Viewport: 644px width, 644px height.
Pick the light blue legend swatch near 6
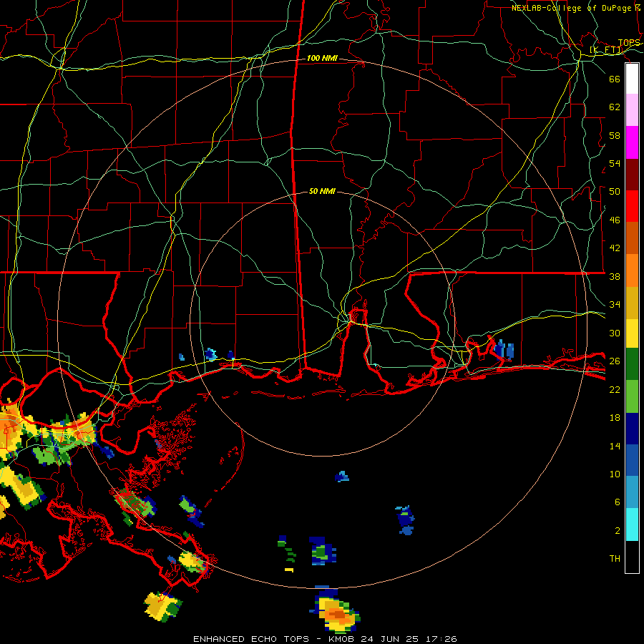pos(632,492)
